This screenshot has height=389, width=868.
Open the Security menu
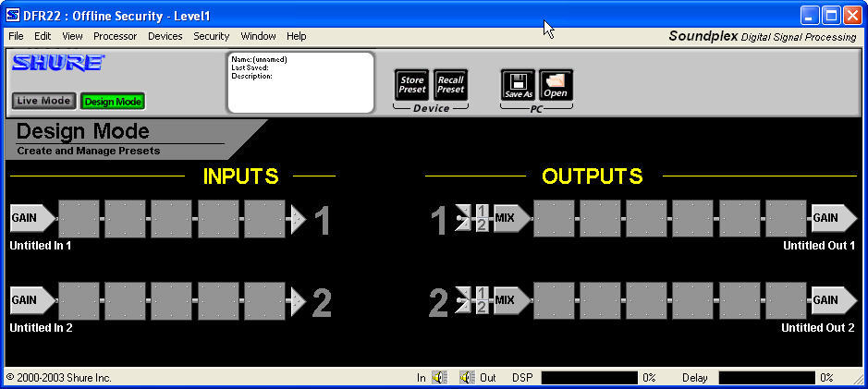point(212,36)
